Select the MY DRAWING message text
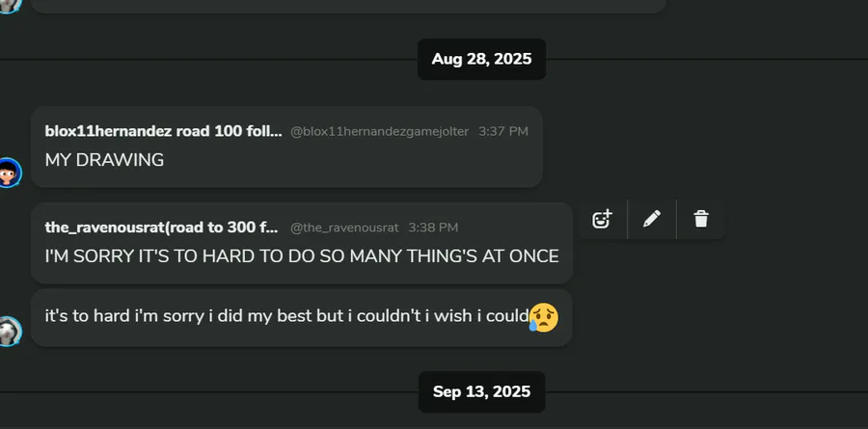Screen dimensions: 868x429 pos(104,160)
